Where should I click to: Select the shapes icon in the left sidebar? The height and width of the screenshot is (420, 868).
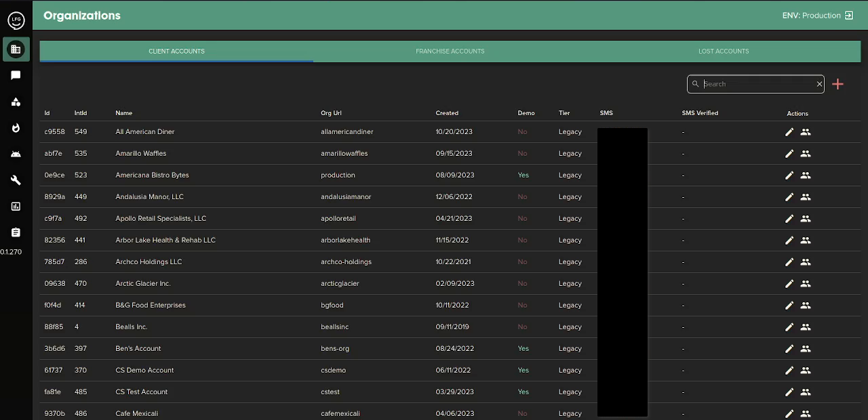tap(16, 102)
